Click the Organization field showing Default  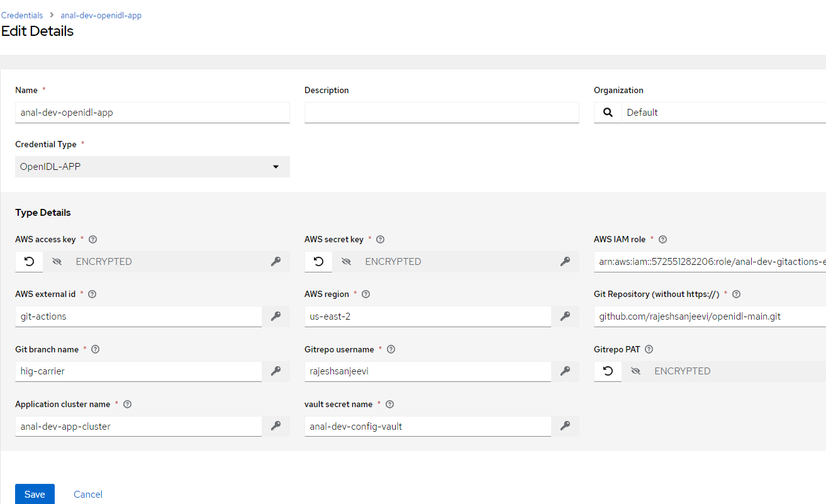723,113
